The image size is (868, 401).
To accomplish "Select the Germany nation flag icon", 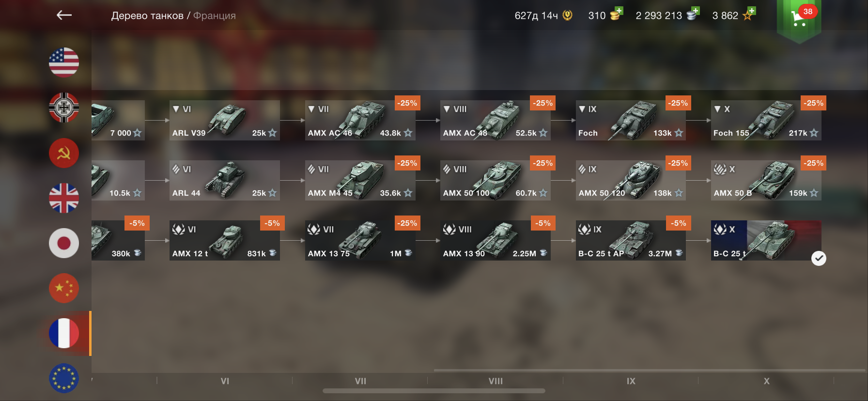I will [x=64, y=108].
